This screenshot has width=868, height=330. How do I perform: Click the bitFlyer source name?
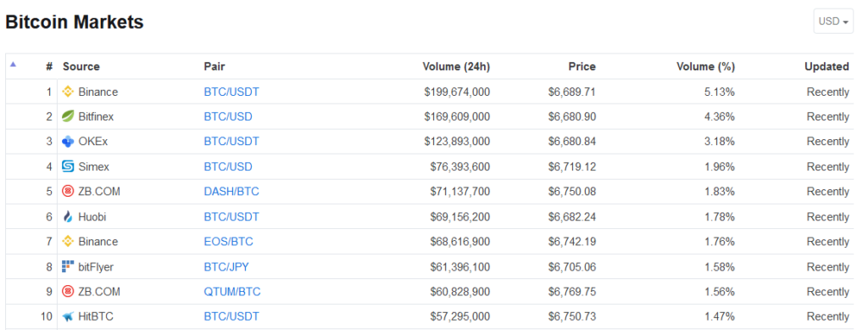[96, 266]
